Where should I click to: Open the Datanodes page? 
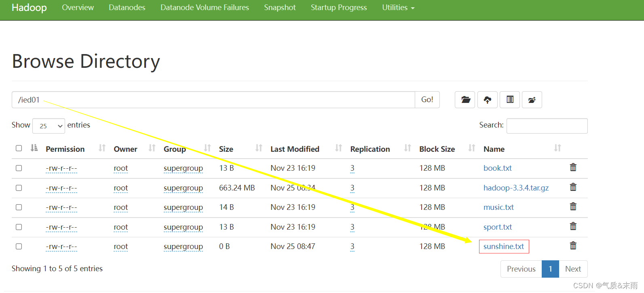[x=127, y=8]
